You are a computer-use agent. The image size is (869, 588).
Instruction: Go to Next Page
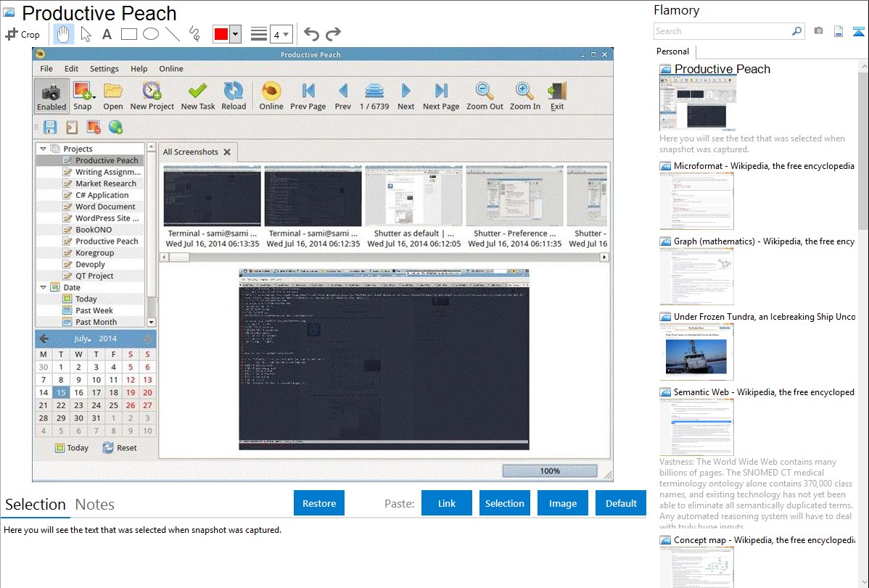[440, 96]
